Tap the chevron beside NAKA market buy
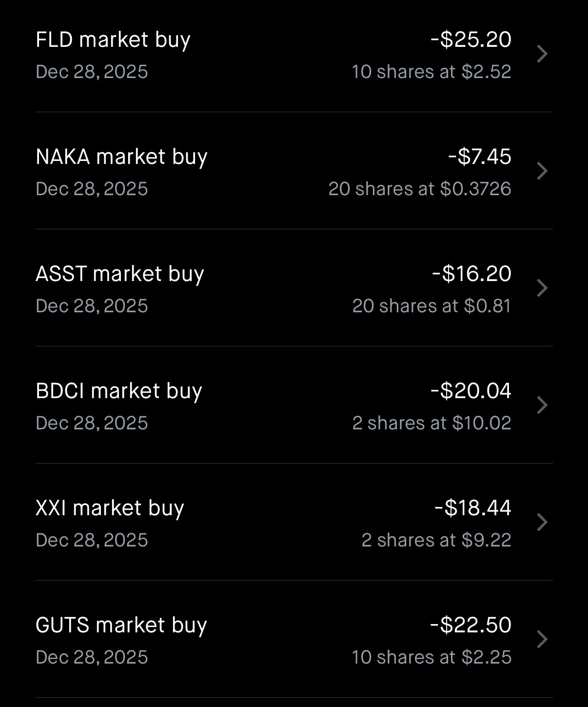This screenshot has height=707, width=588. click(x=542, y=171)
